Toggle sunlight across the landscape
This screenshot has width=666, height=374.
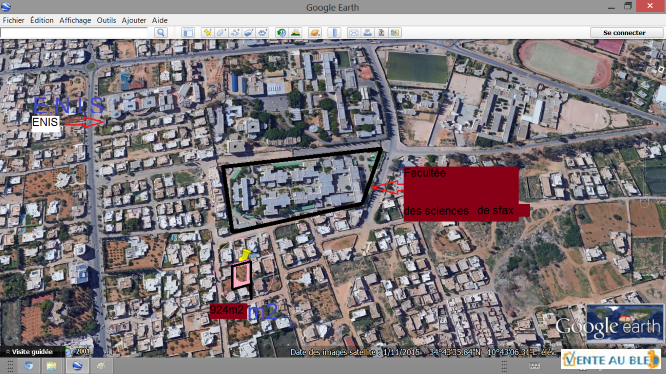point(296,33)
